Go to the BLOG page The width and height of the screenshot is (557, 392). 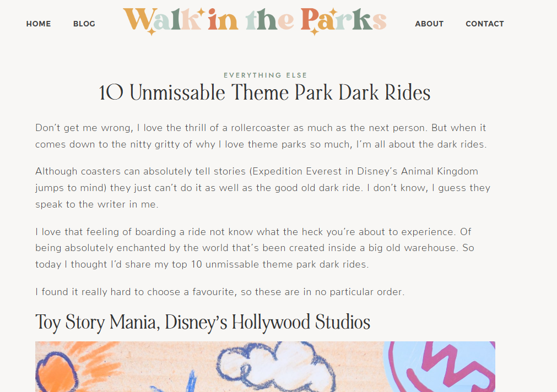(x=84, y=24)
